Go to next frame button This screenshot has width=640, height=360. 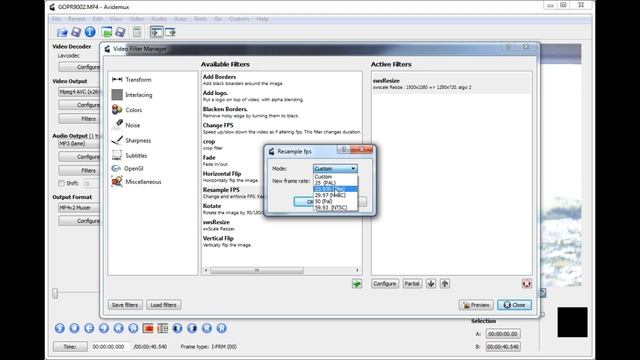104,328
